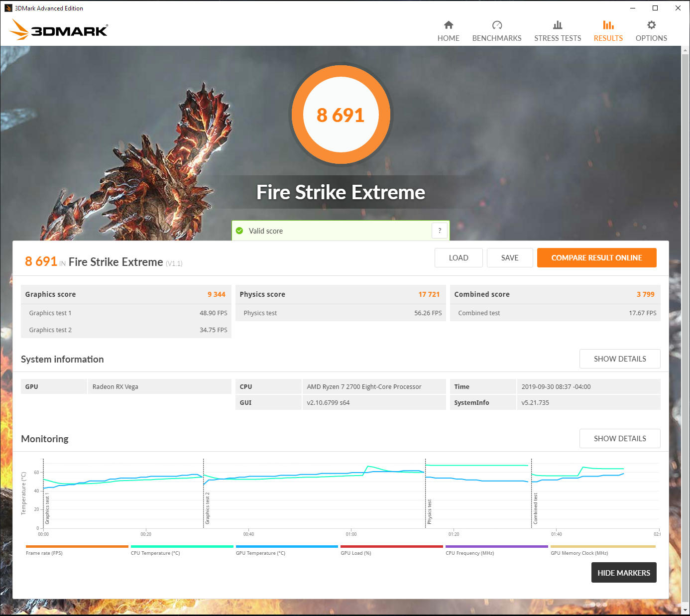The image size is (690, 616).
Task: Select the HOME menu label
Action: (x=449, y=38)
